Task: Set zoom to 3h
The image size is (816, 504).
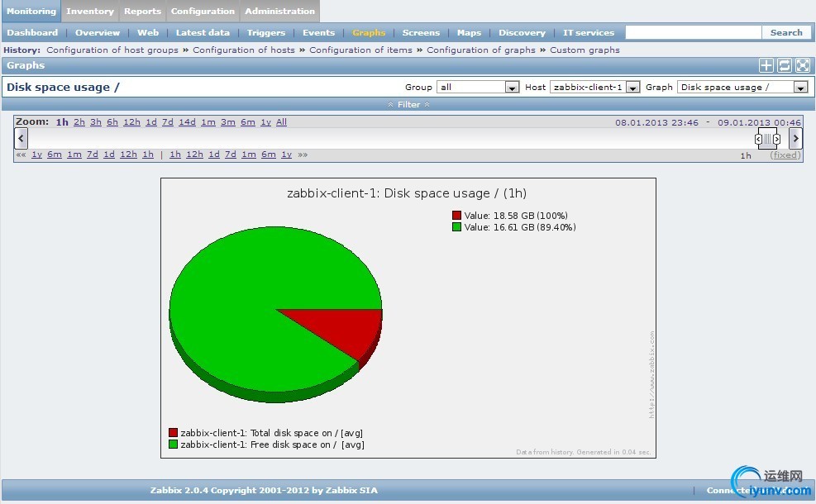Action: 96,121
